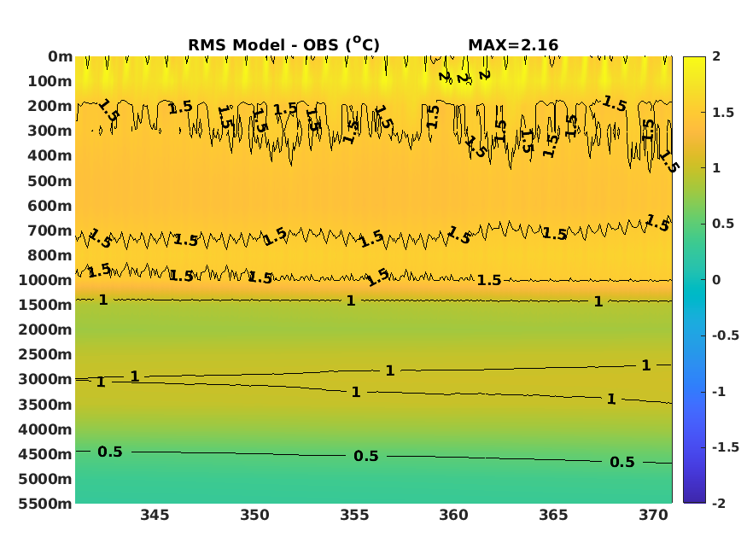Click the x-axis tick label '345'
Viewport: 747px width, 560px height.
(155, 516)
